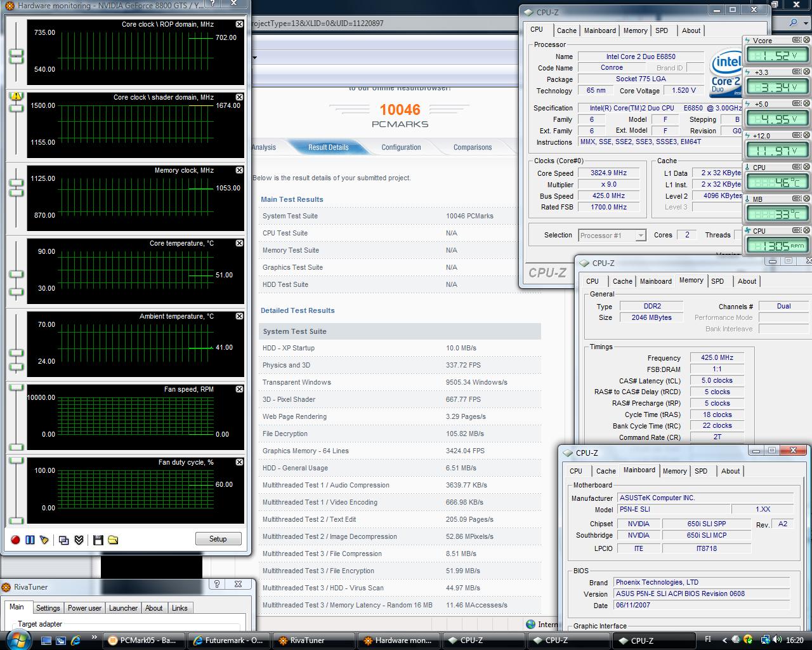This screenshot has width=812, height=650.
Task: Switch to PCMark05 taskbar button
Action: [145, 640]
